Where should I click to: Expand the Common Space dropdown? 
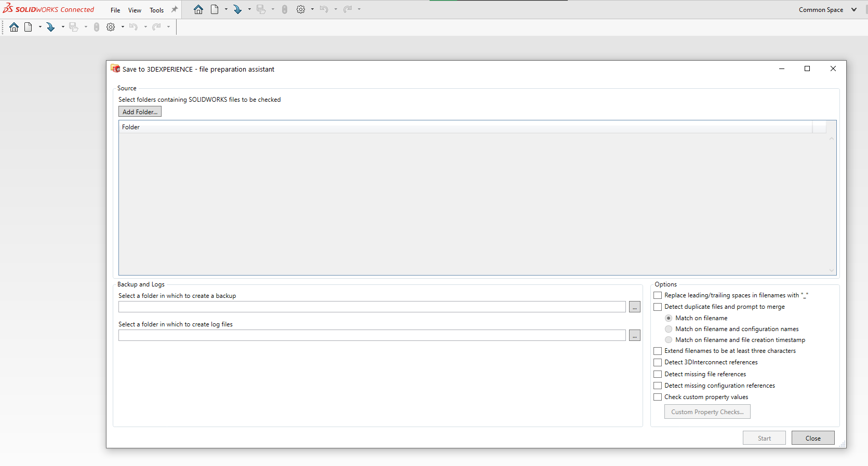click(854, 10)
